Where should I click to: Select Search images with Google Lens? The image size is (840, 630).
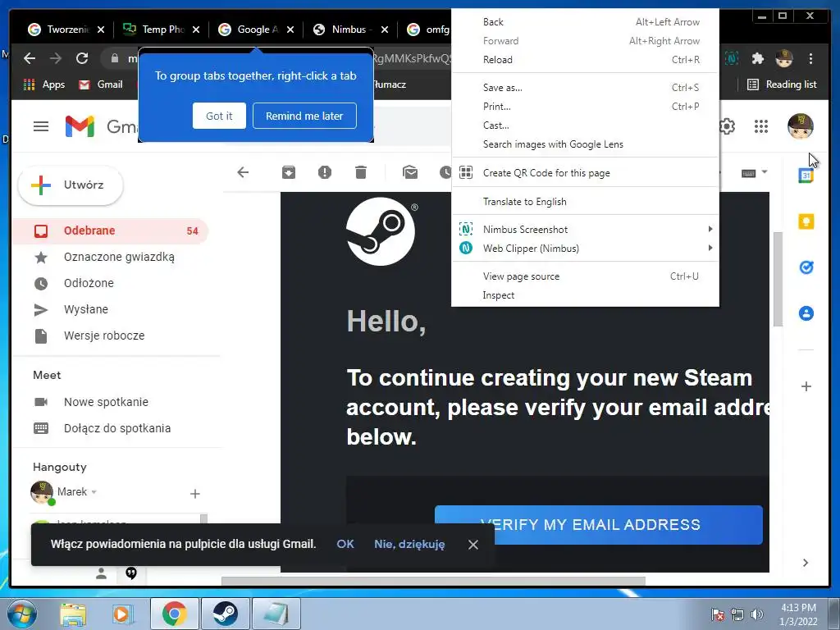[x=585, y=144]
